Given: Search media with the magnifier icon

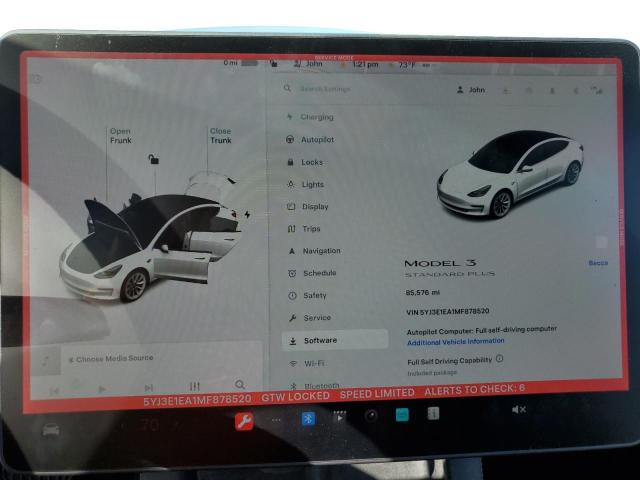Looking at the screenshot, I should [x=240, y=385].
